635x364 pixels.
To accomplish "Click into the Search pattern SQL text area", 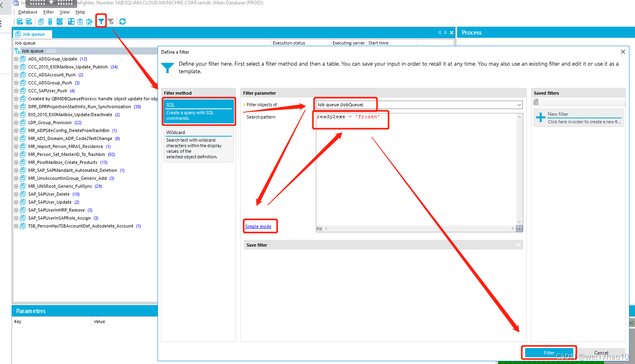I will pos(416,169).
